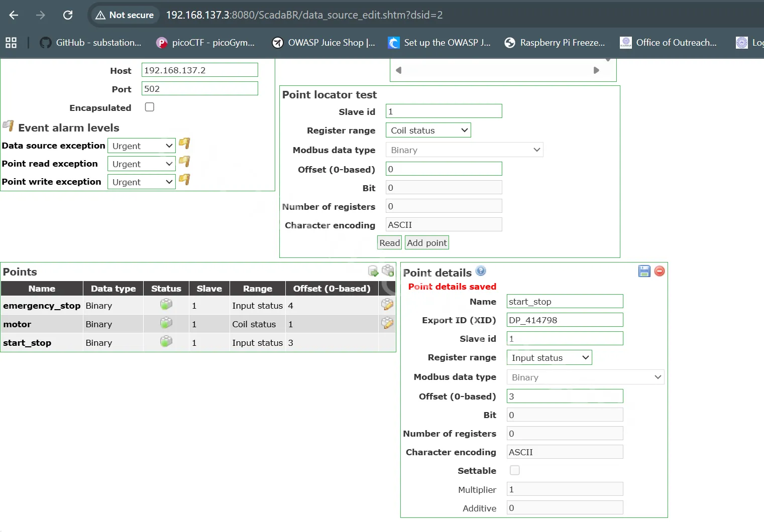
Task: Toggle the Settable checkbox in Point details
Action: pos(514,470)
